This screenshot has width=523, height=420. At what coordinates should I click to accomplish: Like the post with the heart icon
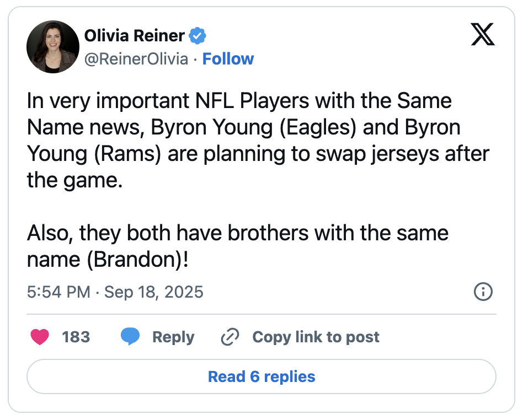[x=40, y=337]
